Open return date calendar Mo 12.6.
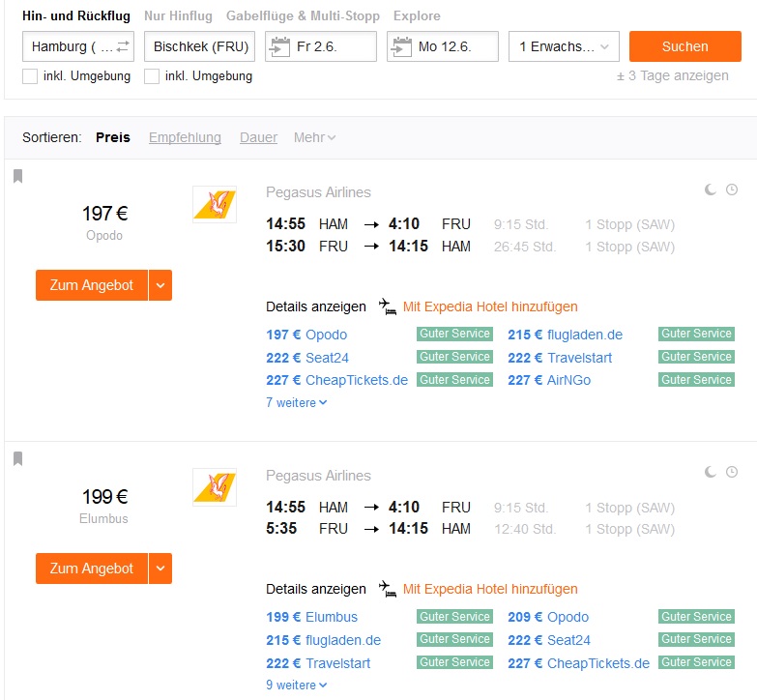This screenshot has height=700, width=757. [442, 46]
